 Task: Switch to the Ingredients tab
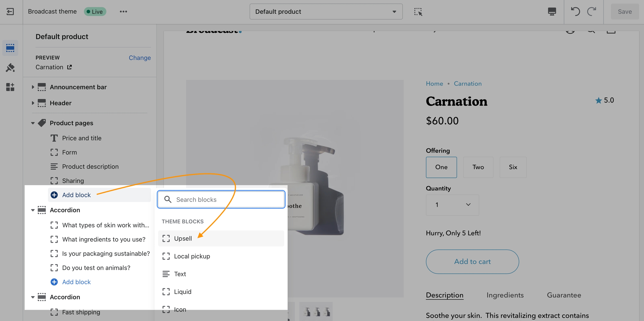tap(505, 295)
